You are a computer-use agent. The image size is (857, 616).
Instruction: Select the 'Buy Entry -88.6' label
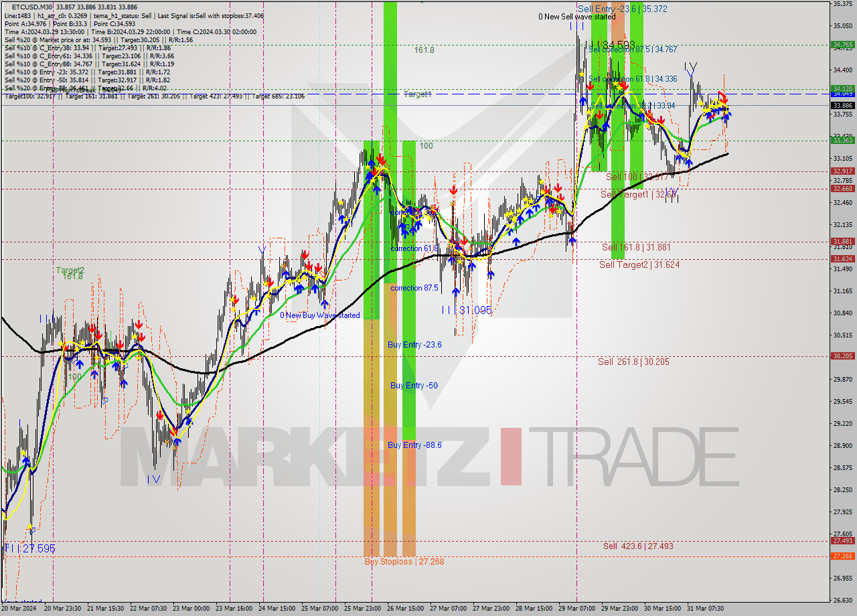tap(414, 445)
